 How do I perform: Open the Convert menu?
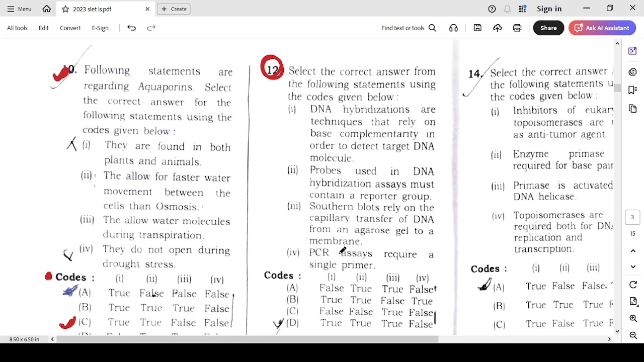point(70,28)
